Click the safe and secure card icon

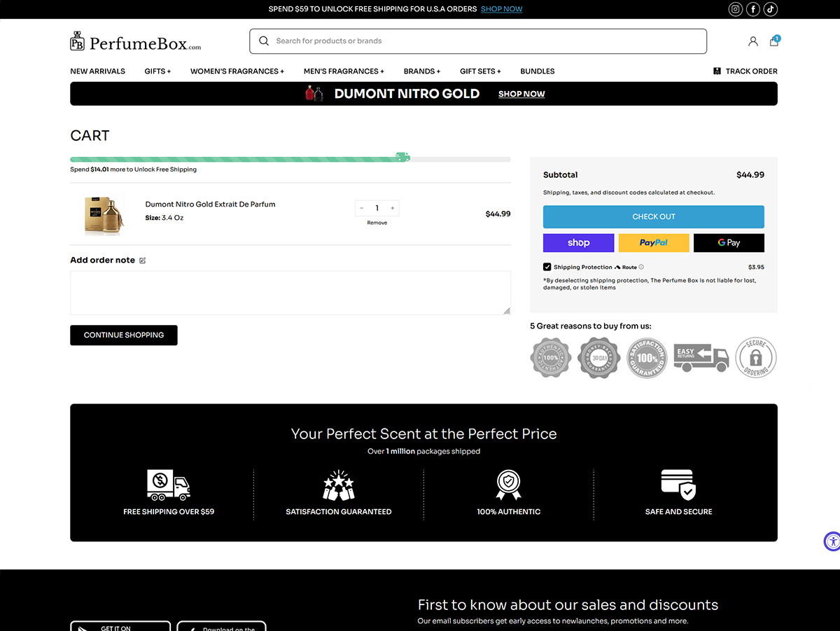point(678,485)
